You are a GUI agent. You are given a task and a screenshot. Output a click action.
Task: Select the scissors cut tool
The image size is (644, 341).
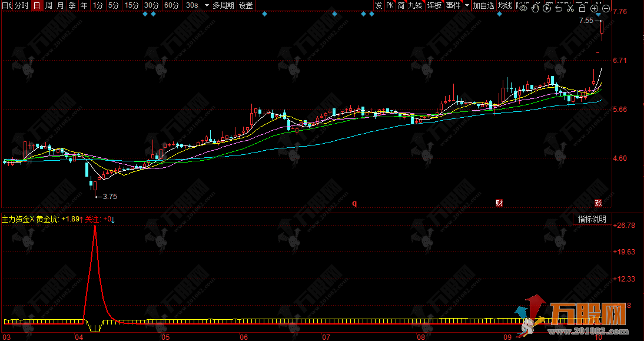tap(570, 8)
